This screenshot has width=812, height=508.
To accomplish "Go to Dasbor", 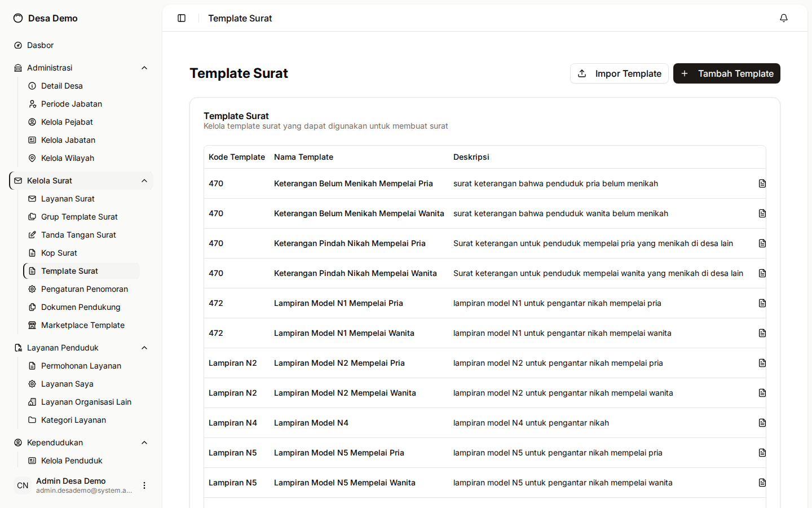I will point(81,45).
